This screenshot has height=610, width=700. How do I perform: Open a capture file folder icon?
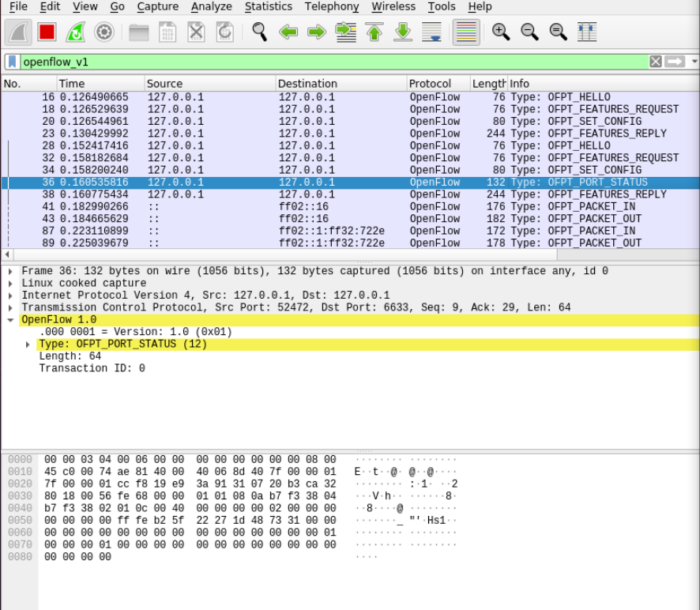click(x=139, y=32)
